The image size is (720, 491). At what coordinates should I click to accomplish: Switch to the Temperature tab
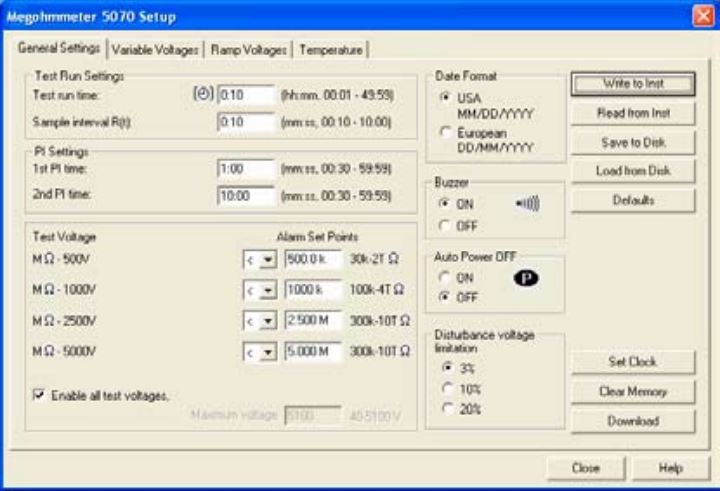(331, 50)
